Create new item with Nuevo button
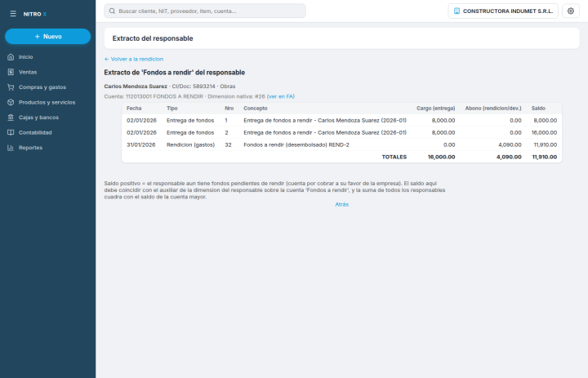Viewport: 588px width, 378px height. tap(47, 37)
